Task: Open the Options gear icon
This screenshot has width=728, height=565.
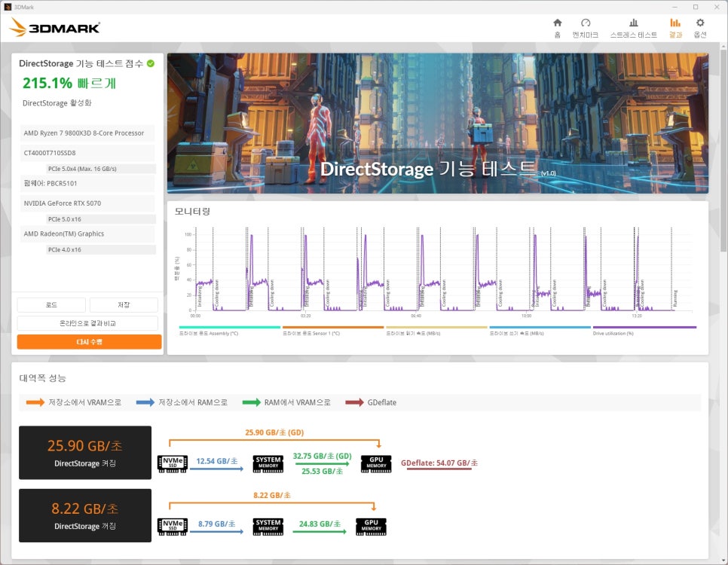Action: [x=700, y=23]
